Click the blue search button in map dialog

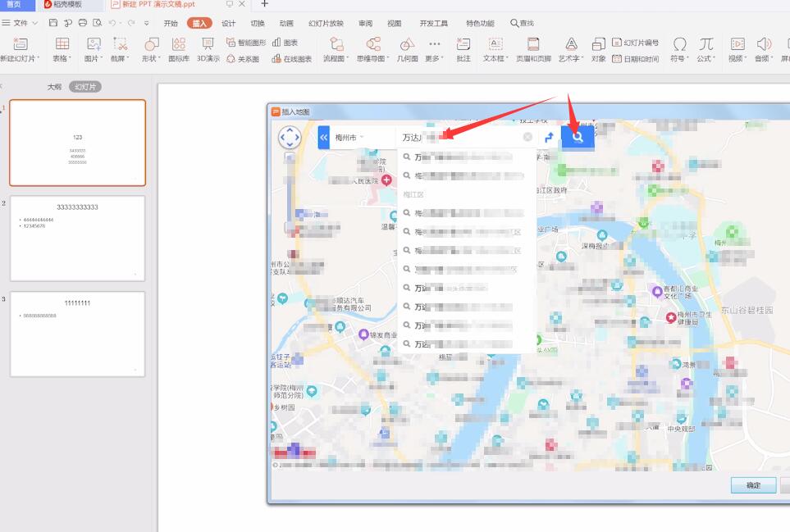coord(578,137)
